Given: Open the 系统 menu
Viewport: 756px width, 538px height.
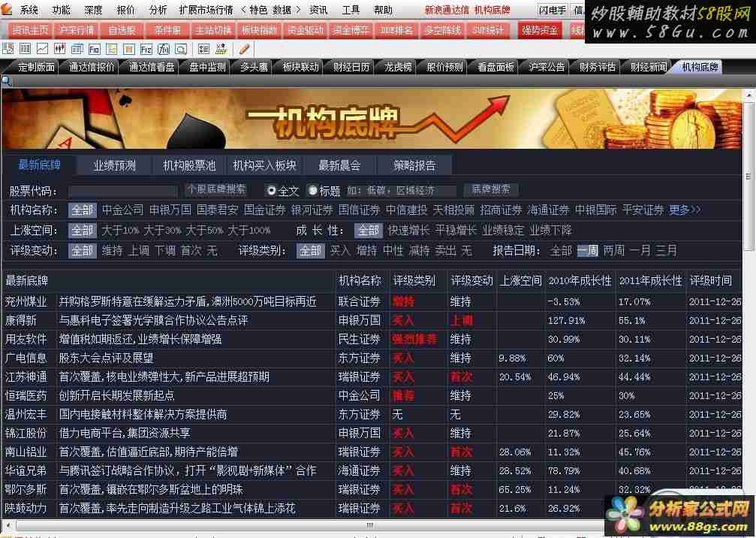Looking at the screenshot, I should tap(29, 9).
